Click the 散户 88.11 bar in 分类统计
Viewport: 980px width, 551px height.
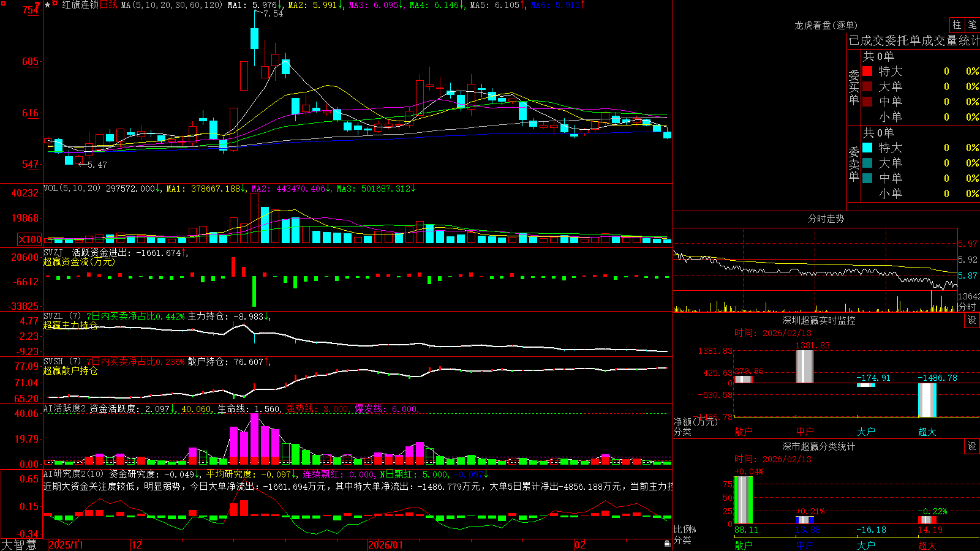pyautogui.click(x=744, y=500)
